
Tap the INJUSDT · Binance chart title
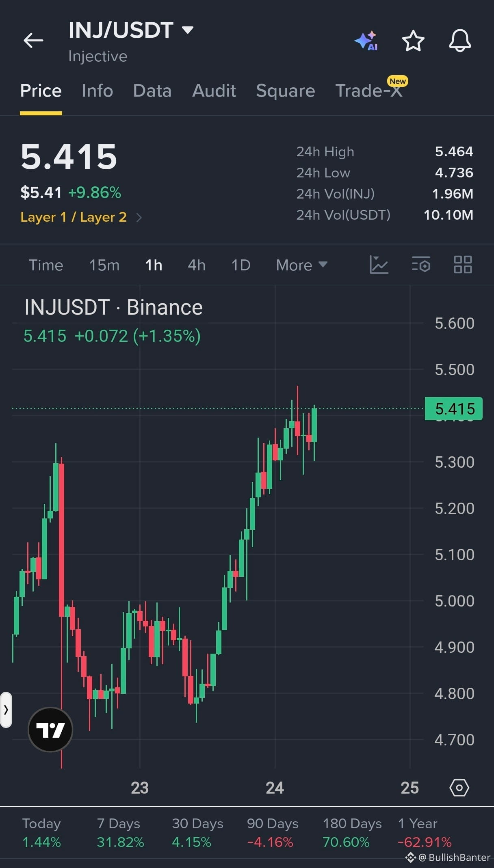click(114, 307)
